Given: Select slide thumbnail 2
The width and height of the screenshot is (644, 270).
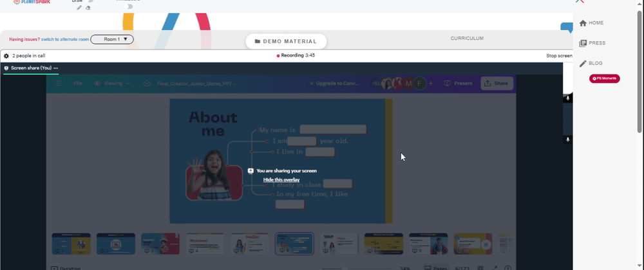Looking at the screenshot, I should [x=116, y=244].
